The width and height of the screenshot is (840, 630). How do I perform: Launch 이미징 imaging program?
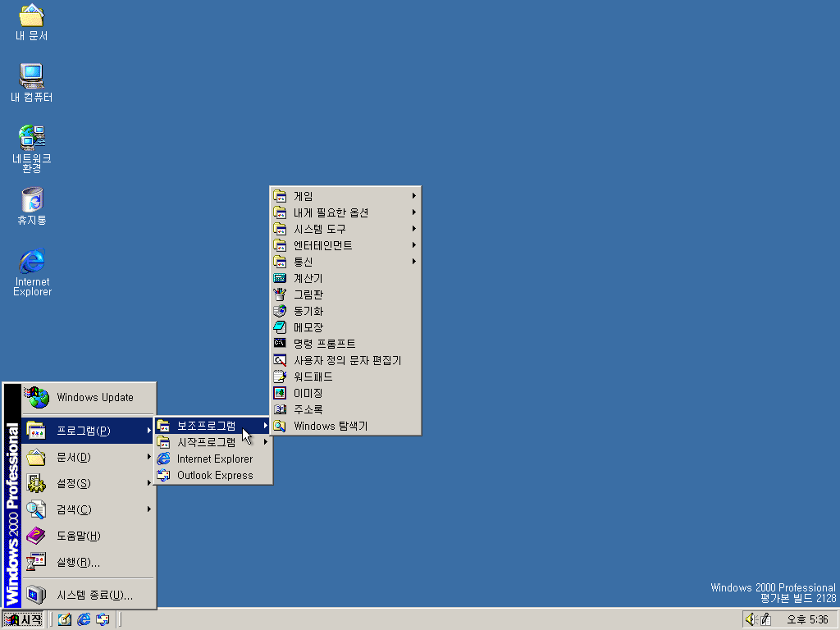pos(345,393)
